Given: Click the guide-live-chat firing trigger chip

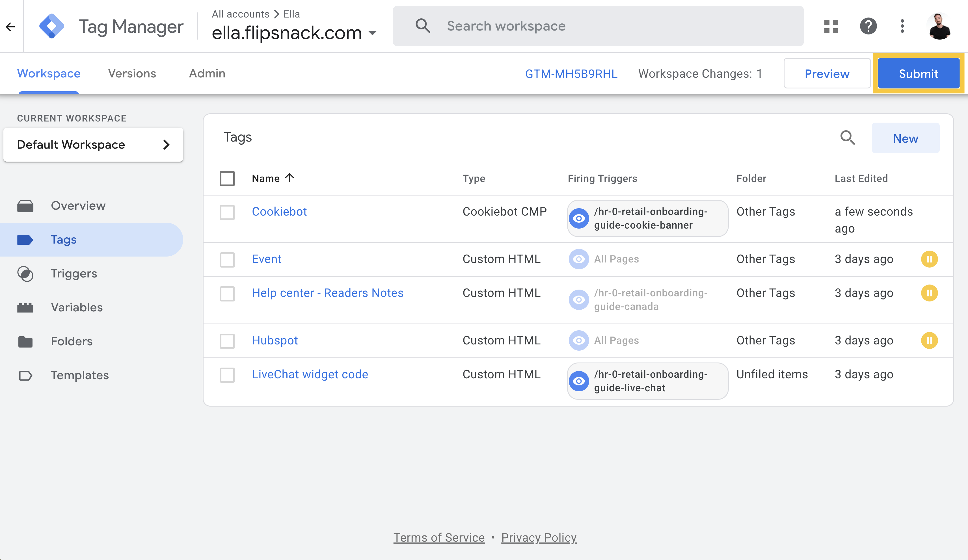Looking at the screenshot, I should [x=648, y=381].
